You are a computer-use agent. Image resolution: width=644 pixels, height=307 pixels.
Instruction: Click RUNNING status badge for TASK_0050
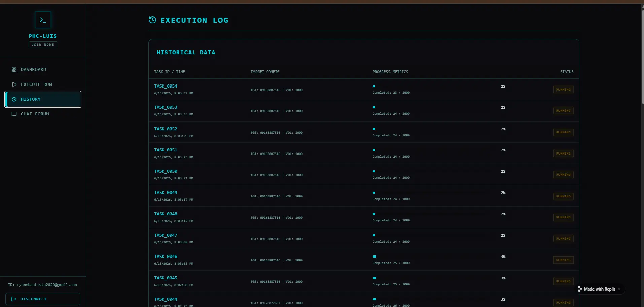[563, 175]
